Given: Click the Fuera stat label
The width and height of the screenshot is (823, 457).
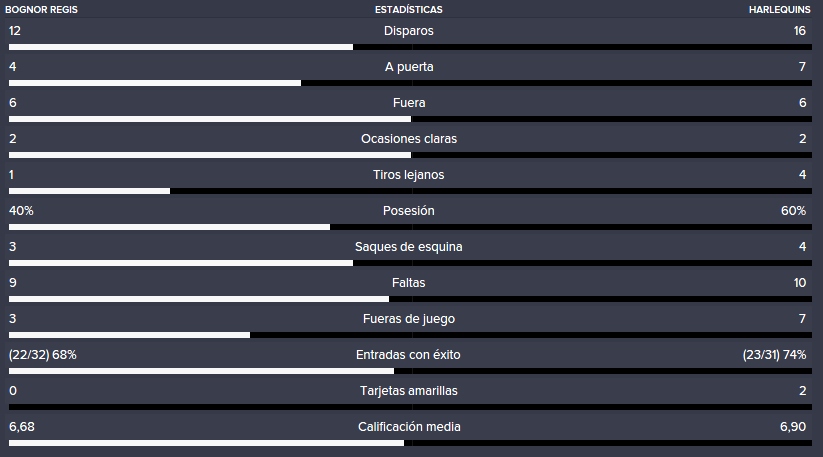Looking at the screenshot, I should point(409,103).
